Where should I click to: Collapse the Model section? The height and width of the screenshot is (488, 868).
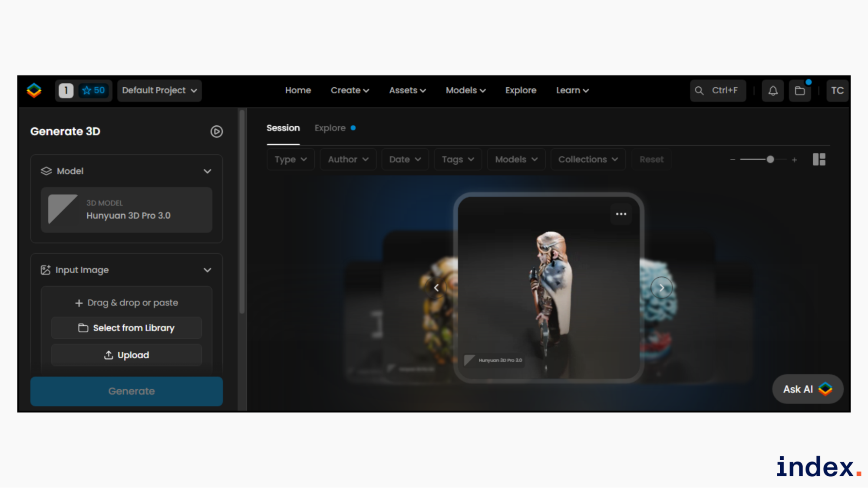[x=207, y=171]
